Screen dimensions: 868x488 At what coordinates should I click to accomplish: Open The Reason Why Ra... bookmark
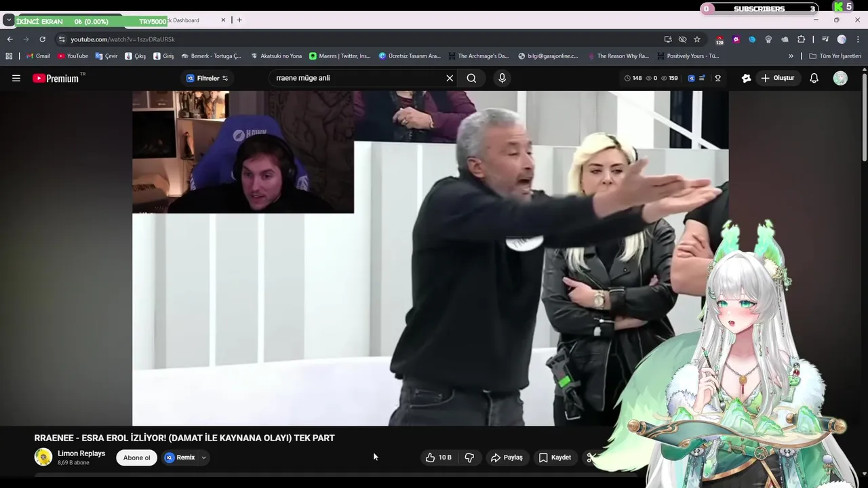618,56
